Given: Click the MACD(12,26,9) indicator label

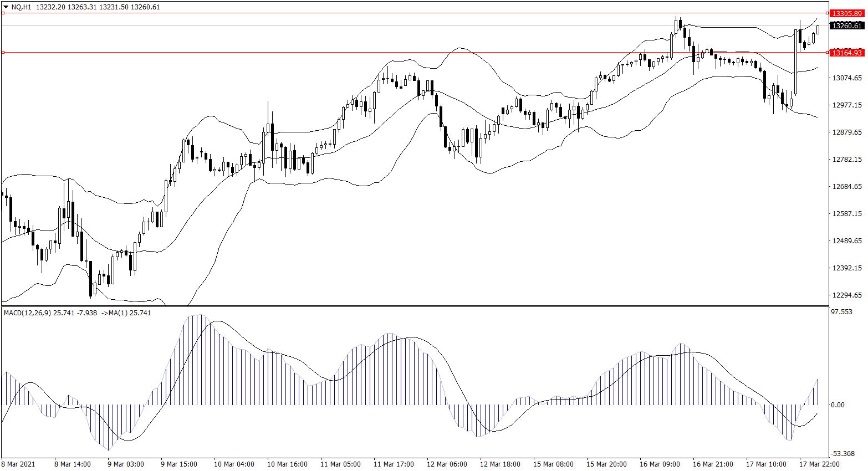Looking at the screenshot, I should pos(27,313).
